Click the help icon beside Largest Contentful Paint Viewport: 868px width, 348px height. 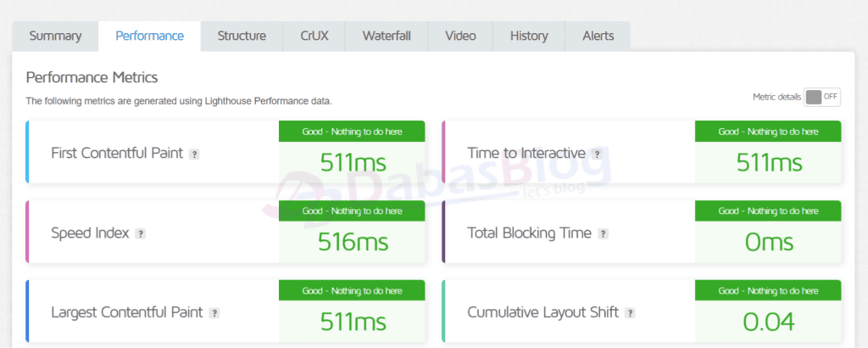[214, 313]
